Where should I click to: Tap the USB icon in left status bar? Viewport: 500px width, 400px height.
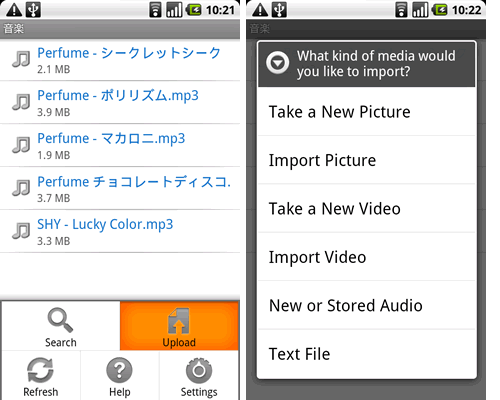point(33,10)
